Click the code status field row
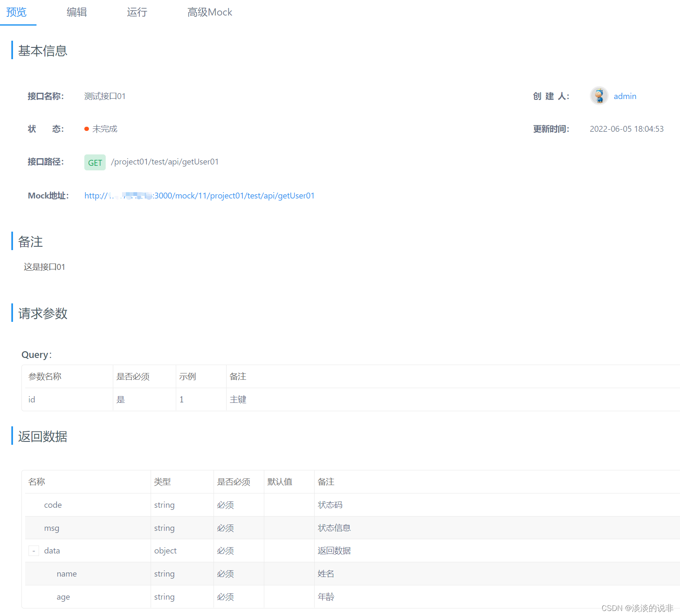The height and width of the screenshot is (616, 680). pos(53,505)
